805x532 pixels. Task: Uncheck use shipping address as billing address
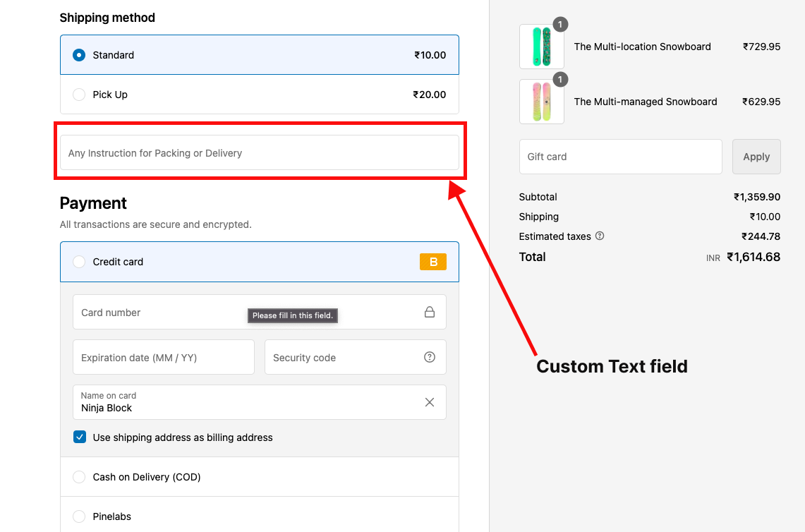(79, 437)
